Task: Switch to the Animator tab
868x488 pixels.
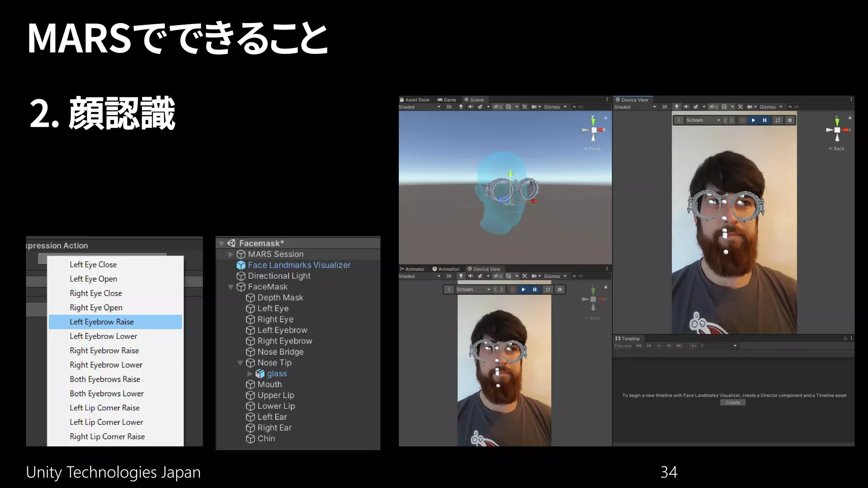Action: (x=412, y=269)
